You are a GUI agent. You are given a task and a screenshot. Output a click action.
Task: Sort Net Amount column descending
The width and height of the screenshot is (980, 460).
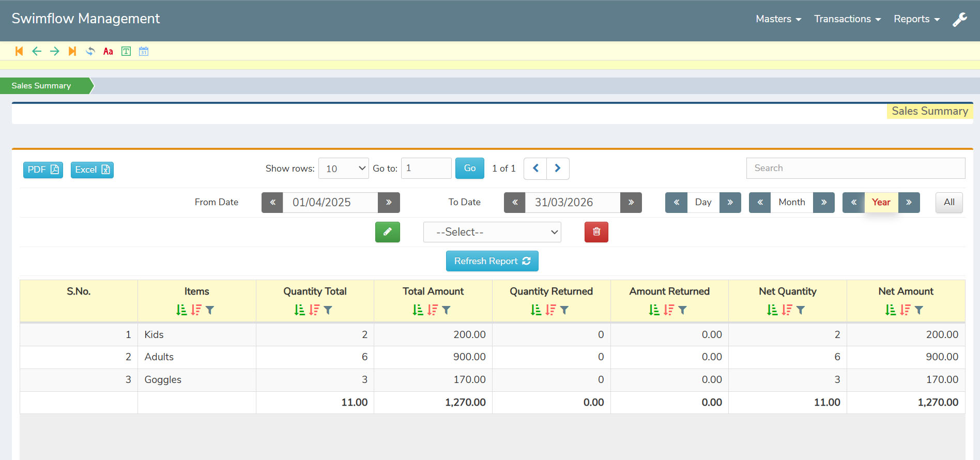[905, 310]
